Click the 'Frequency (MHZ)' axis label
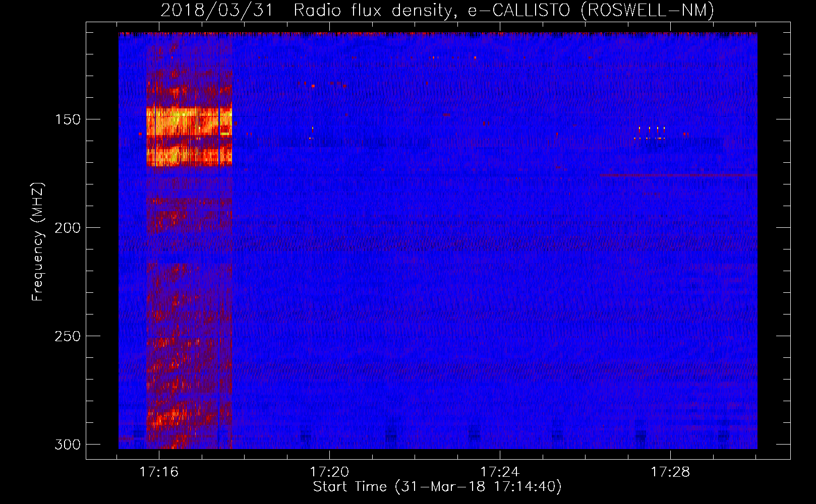 point(38,242)
